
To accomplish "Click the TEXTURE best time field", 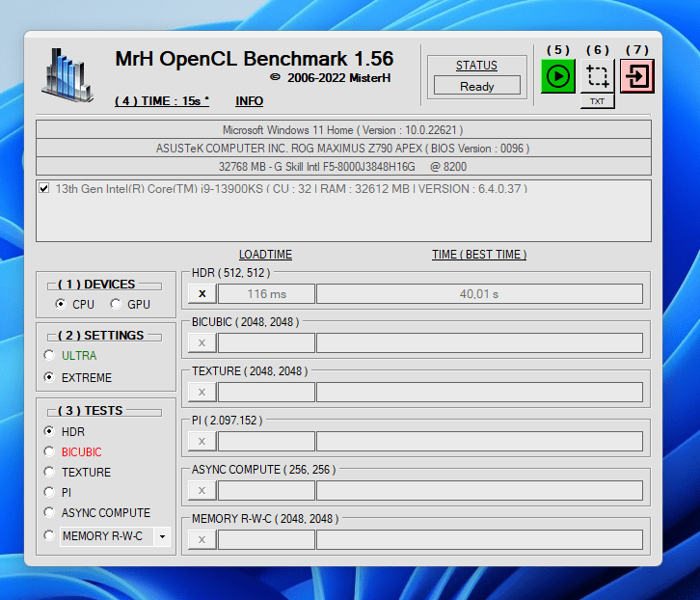I will click(x=479, y=392).
